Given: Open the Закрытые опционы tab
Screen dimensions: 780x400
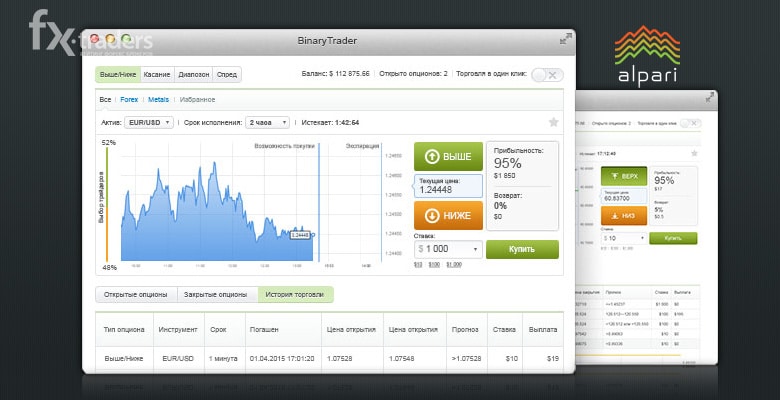Looking at the screenshot, I should [x=215, y=295].
